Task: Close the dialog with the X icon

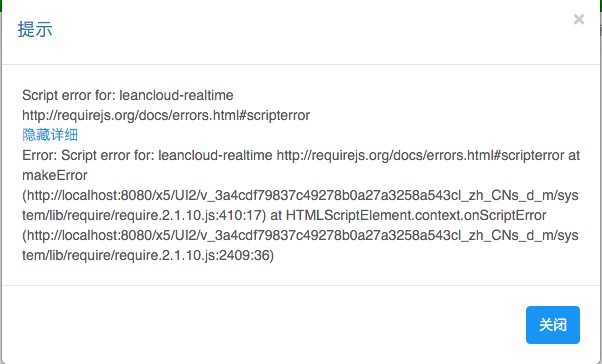Action: (x=579, y=19)
